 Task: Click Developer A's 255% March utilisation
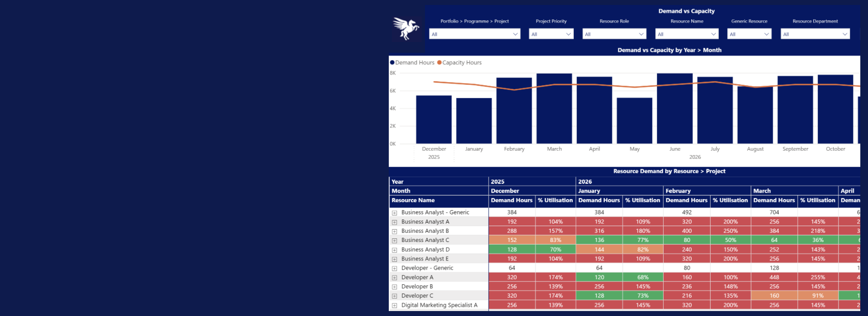coord(818,278)
